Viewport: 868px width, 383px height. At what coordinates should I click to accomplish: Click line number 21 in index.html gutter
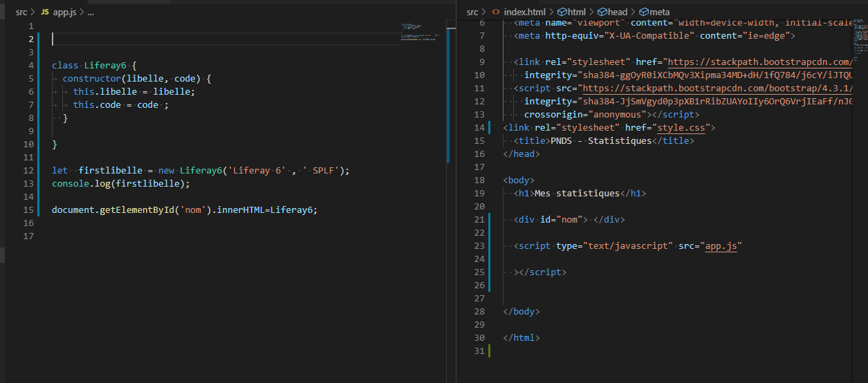480,220
